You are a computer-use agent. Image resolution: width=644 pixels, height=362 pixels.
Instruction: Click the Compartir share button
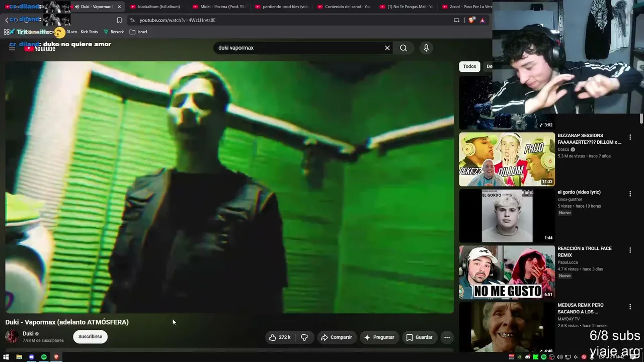(337, 337)
